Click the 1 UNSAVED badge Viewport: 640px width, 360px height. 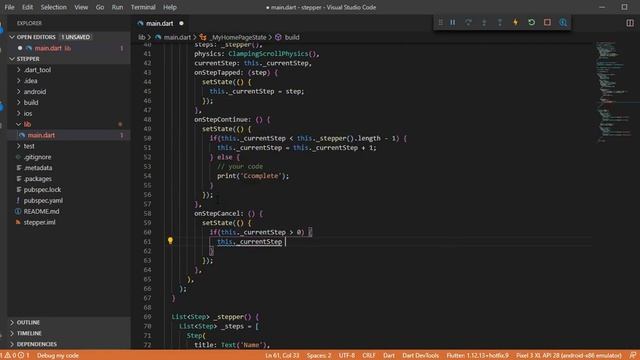tap(76, 37)
